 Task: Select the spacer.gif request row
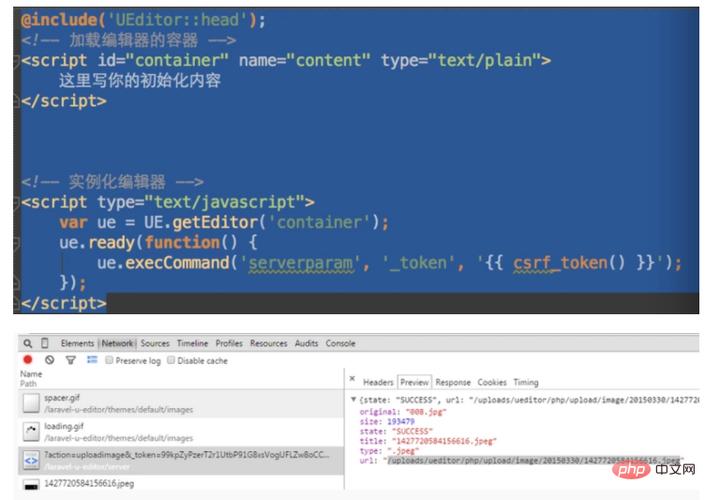coord(181,403)
